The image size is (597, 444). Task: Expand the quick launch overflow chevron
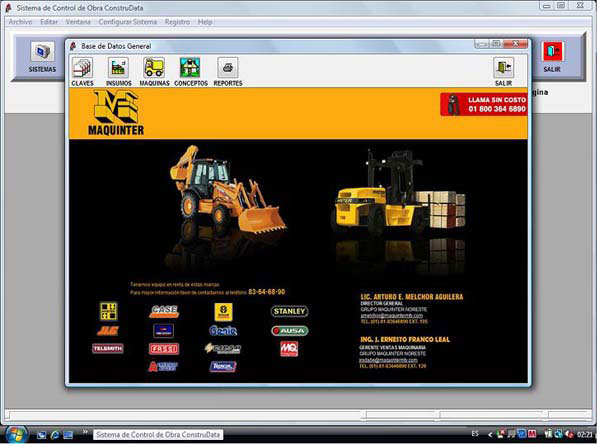pos(85,432)
